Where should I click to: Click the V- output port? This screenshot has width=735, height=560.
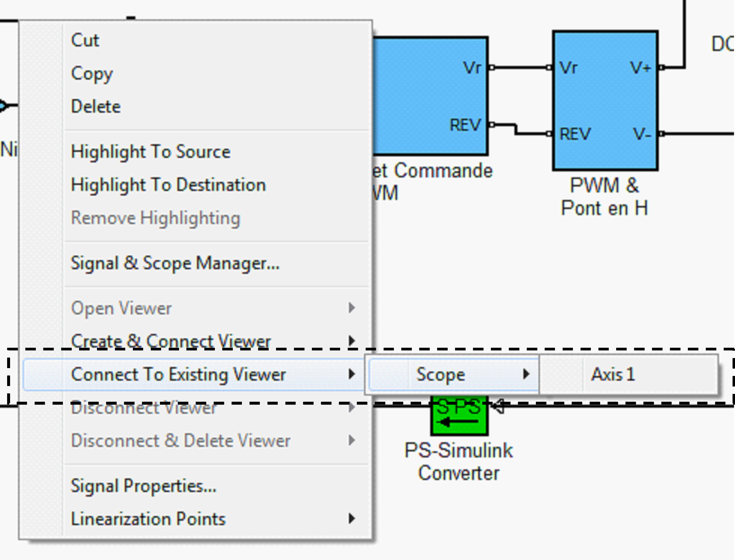(x=662, y=134)
